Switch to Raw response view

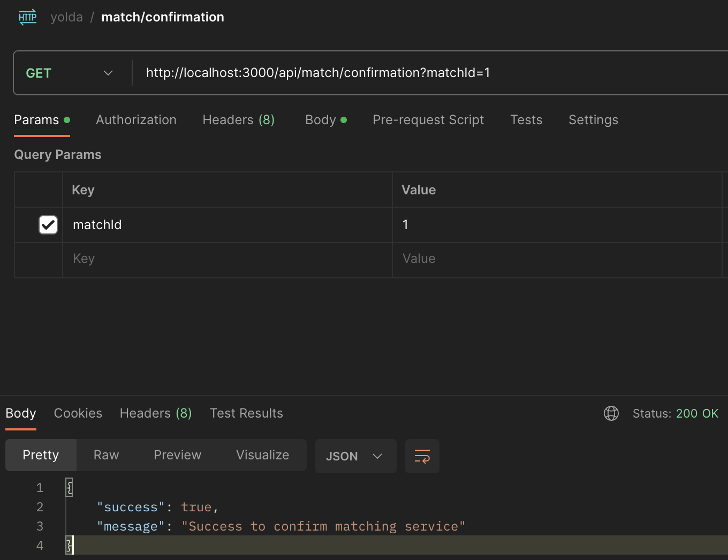pos(106,455)
